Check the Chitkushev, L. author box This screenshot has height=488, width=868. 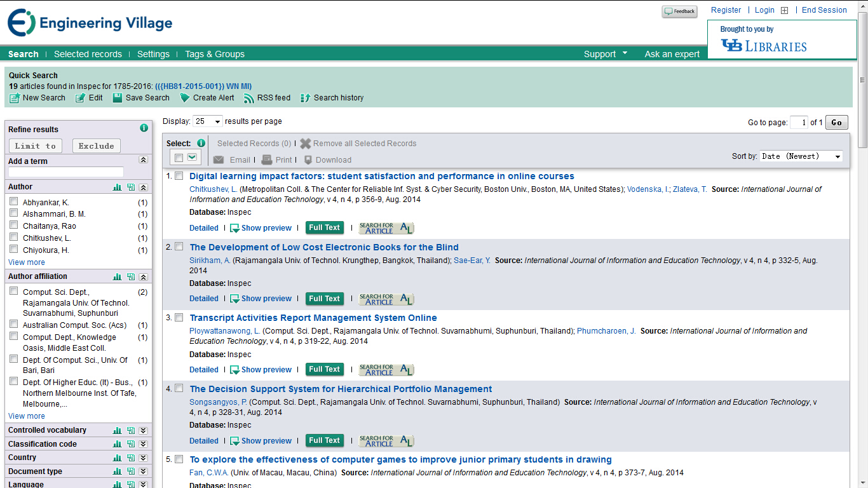coord(14,238)
